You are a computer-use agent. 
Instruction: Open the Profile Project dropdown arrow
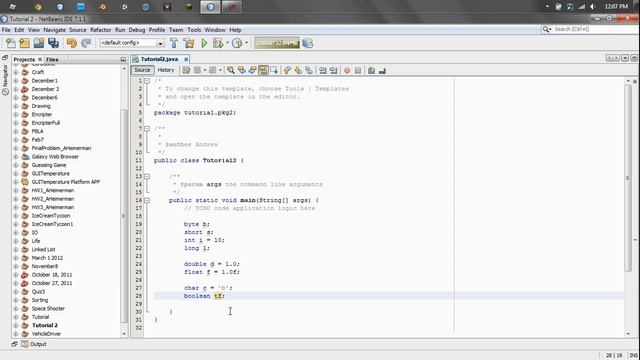[x=247, y=43]
